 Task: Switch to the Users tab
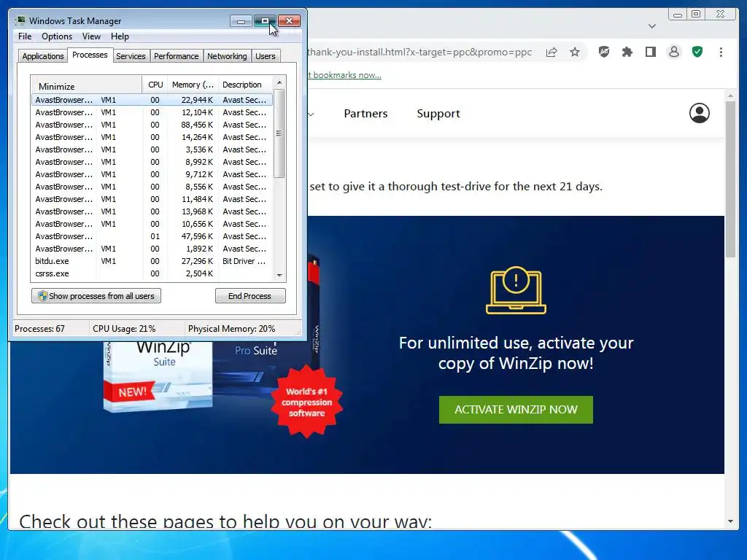pos(266,56)
